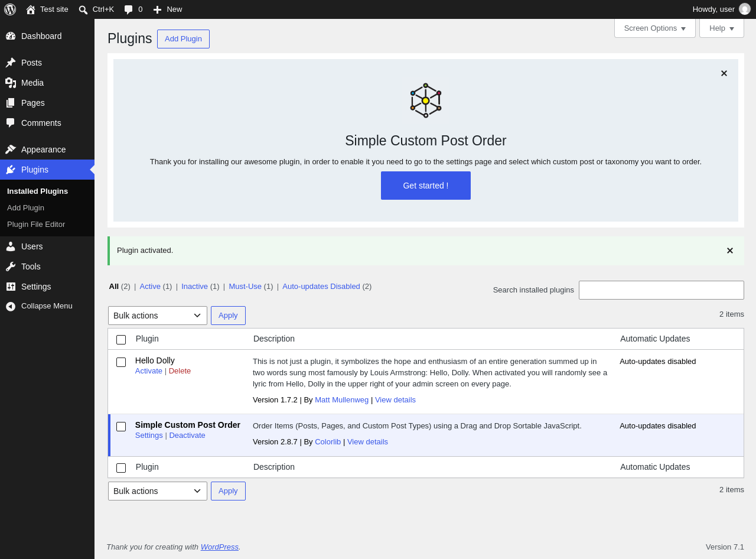Open Plugin File Editor submenu item
The image size is (756, 559).
pyautogui.click(x=36, y=224)
